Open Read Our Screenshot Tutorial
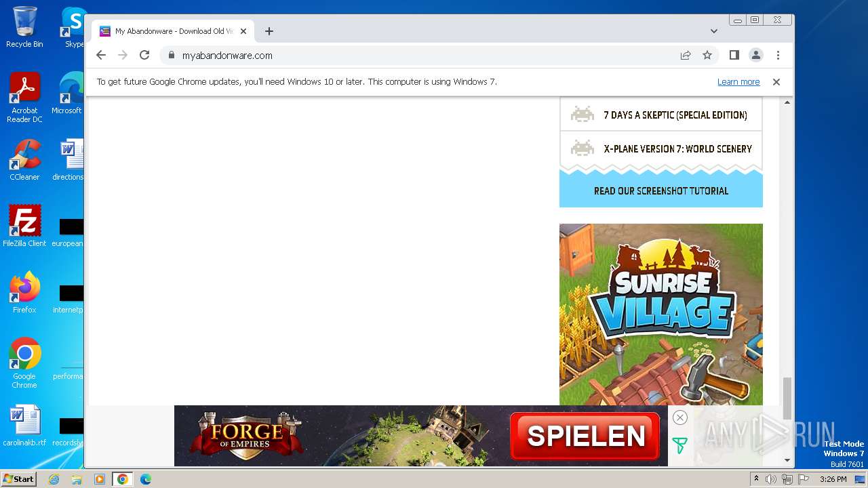Image resolution: width=868 pixels, height=488 pixels. [x=661, y=191]
